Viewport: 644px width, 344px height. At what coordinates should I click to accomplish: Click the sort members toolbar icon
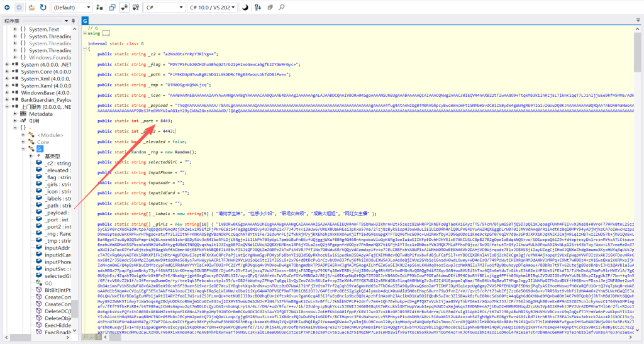tap(257, 8)
